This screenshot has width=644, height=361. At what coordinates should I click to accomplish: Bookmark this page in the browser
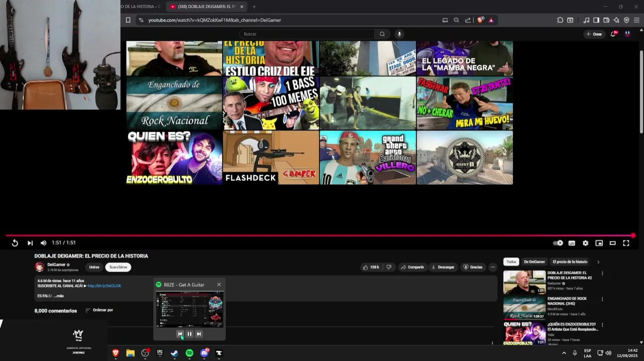[x=128, y=20]
